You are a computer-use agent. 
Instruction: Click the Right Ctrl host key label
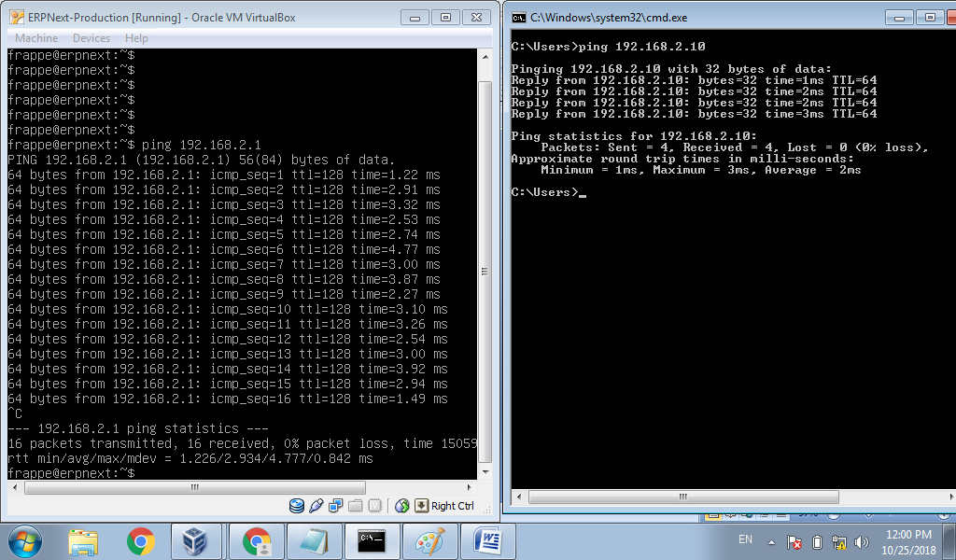453,506
